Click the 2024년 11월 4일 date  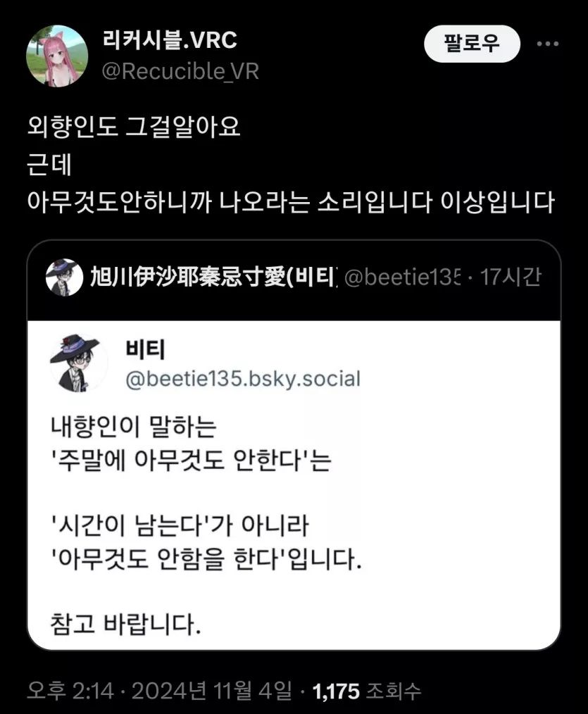pyautogui.click(x=212, y=691)
